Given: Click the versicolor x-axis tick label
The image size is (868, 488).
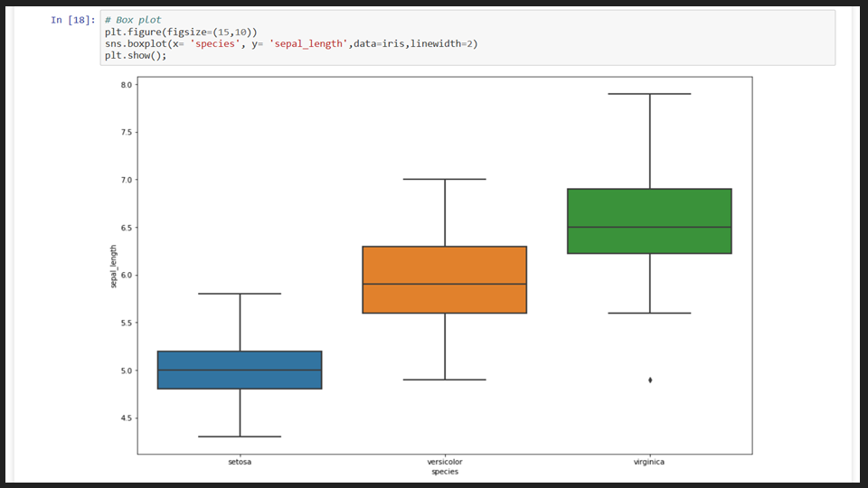Looking at the screenshot, I should pyautogui.click(x=444, y=462).
